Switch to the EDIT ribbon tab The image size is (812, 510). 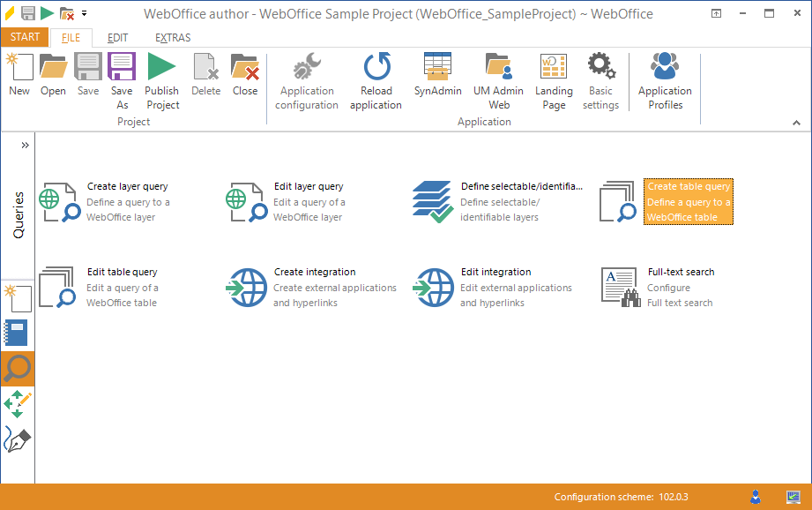[x=117, y=38]
